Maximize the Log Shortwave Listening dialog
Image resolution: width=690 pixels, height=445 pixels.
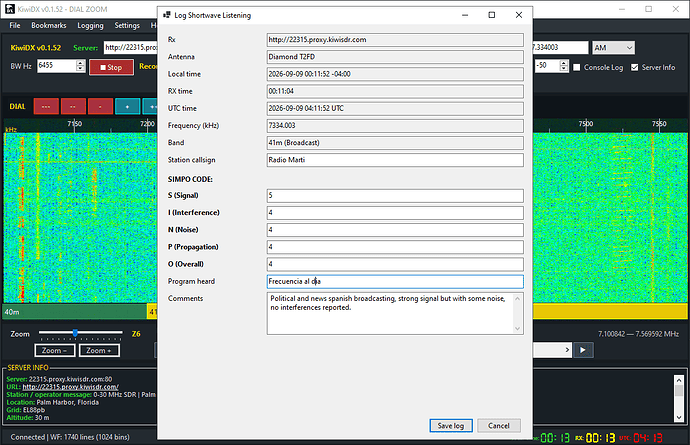[492, 15]
